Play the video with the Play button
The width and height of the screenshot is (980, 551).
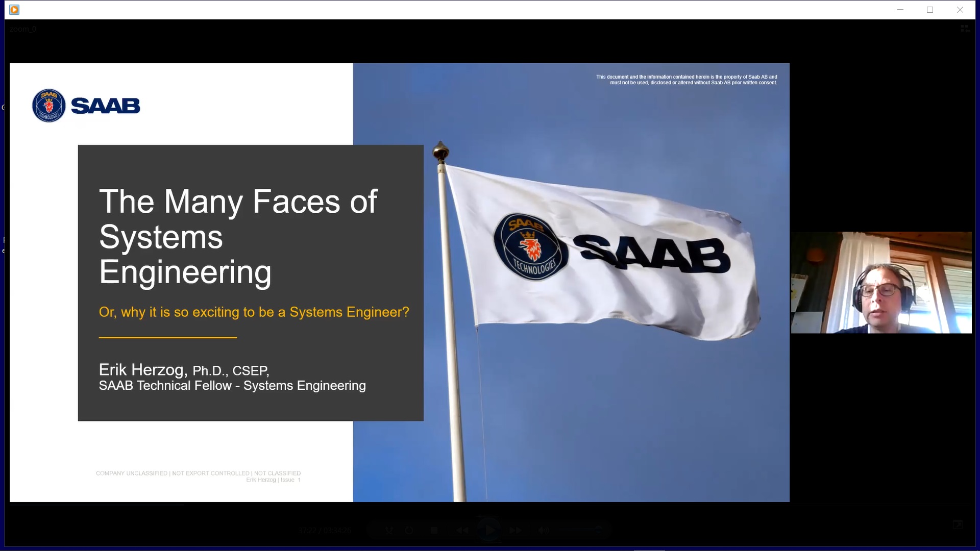[x=489, y=530]
